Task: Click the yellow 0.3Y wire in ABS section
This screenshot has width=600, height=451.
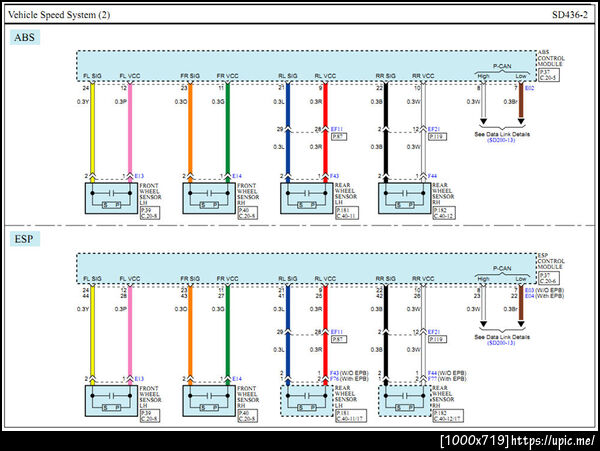Action: pyautogui.click(x=92, y=130)
